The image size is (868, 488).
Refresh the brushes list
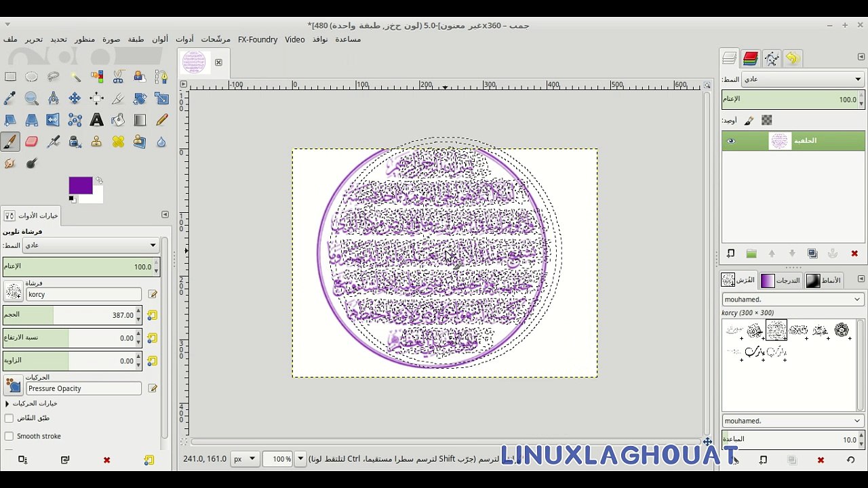pos(850,460)
